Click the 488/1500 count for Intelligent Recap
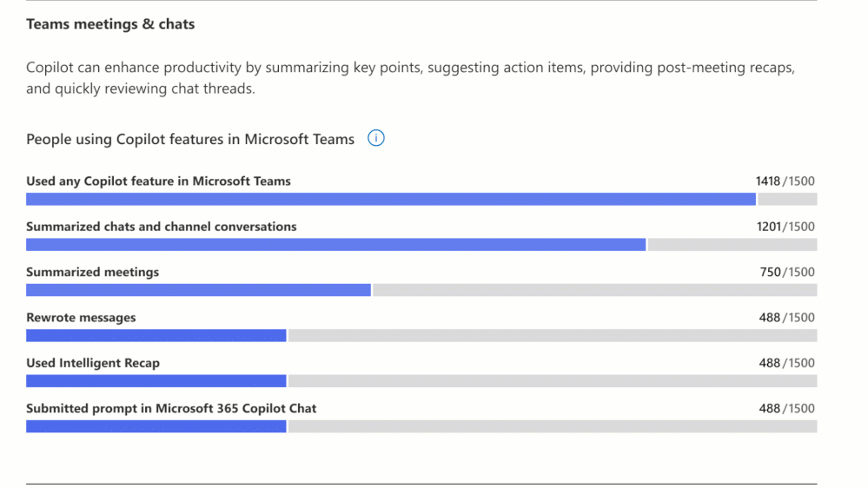Image resolution: width=868 pixels, height=488 pixels. coord(786,362)
